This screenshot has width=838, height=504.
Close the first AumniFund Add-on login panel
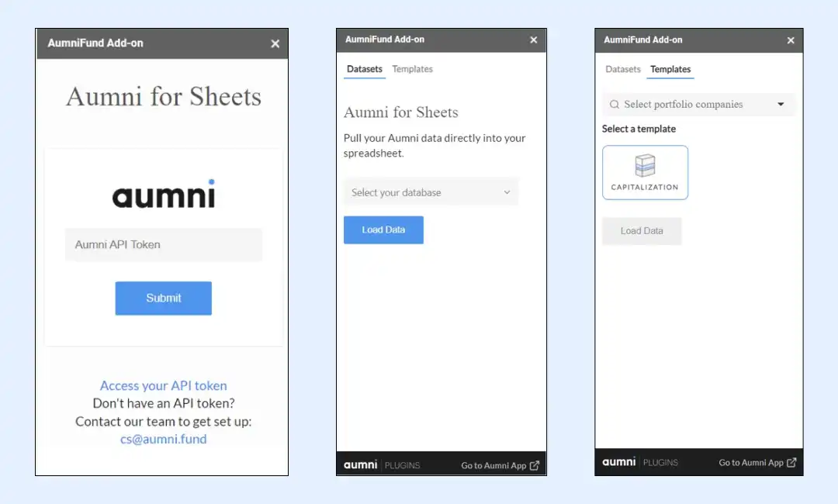click(275, 43)
